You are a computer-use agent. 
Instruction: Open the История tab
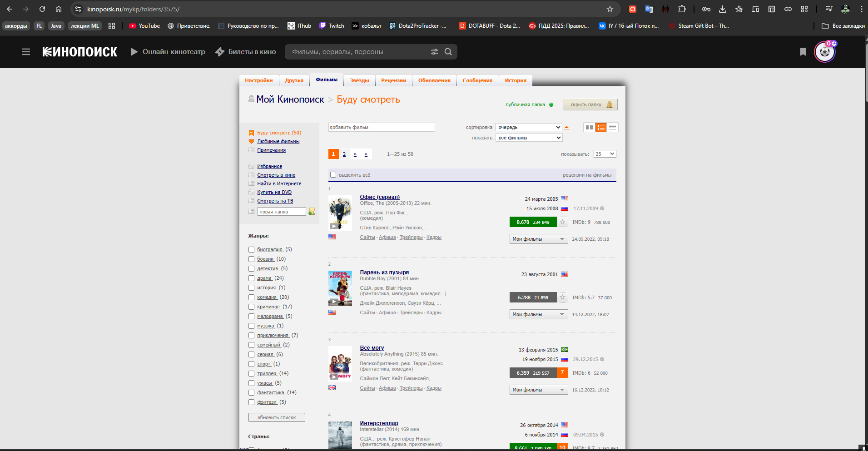click(516, 80)
